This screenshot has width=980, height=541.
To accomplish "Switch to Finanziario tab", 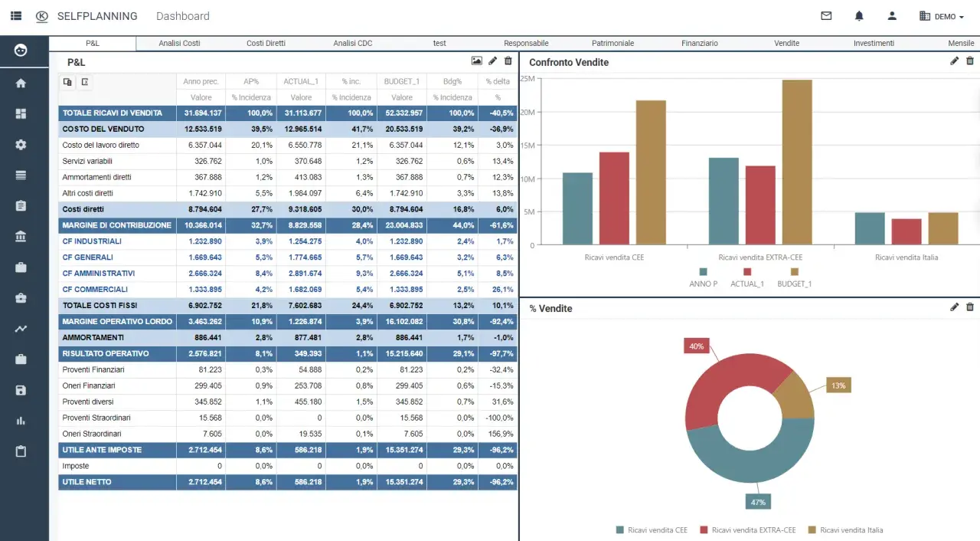I will (x=700, y=44).
